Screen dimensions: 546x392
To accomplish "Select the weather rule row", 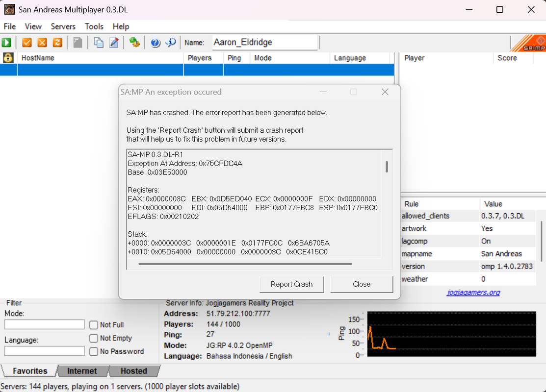I will [468, 279].
